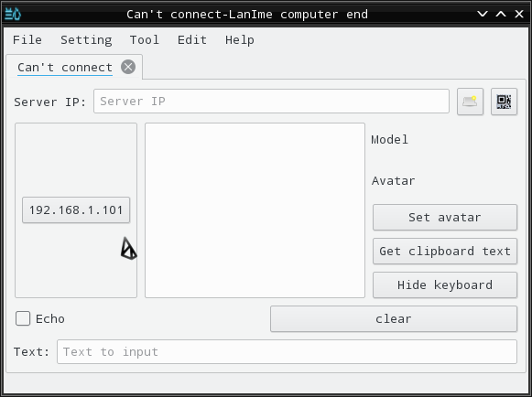Open the Setting menu

86,40
